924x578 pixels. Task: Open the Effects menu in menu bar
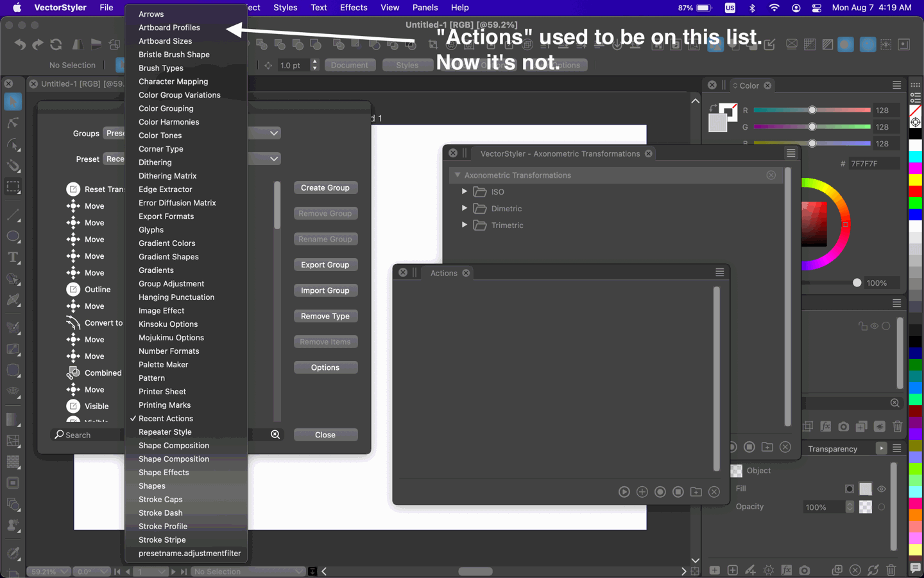[x=354, y=8]
